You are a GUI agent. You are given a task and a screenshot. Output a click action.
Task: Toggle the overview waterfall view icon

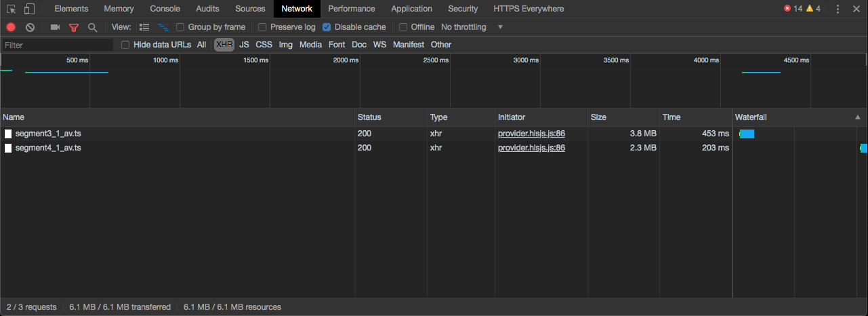pos(163,27)
